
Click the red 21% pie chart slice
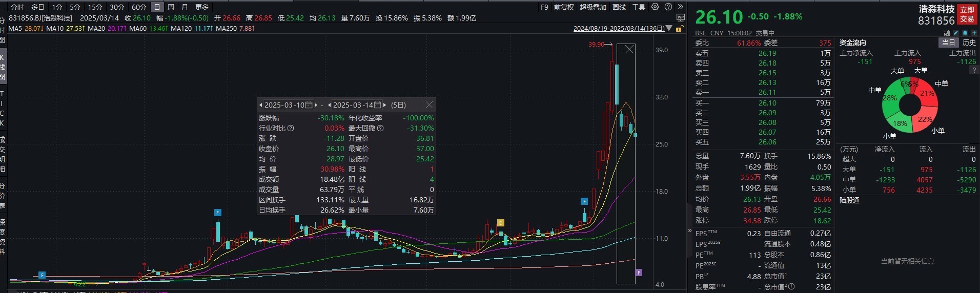click(926, 92)
